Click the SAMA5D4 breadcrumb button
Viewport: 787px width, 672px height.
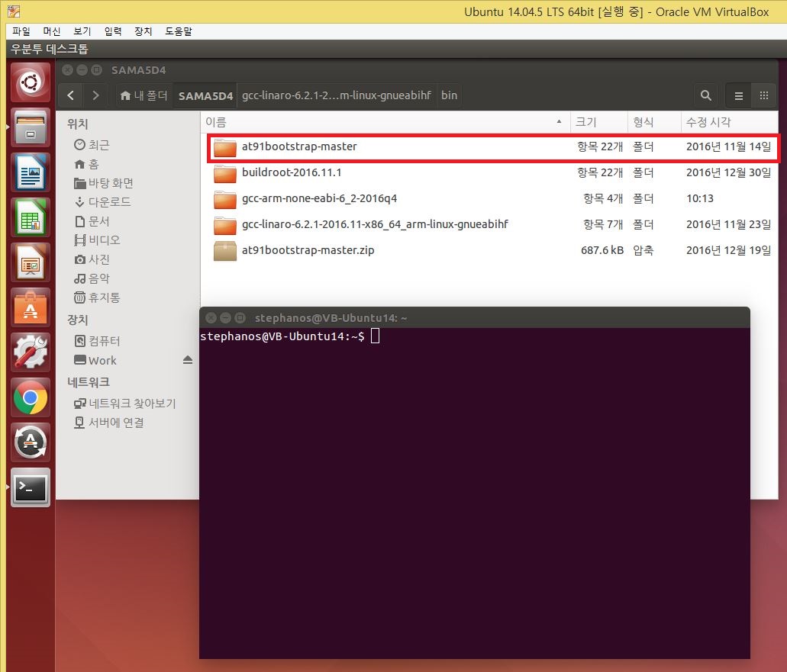coord(205,95)
